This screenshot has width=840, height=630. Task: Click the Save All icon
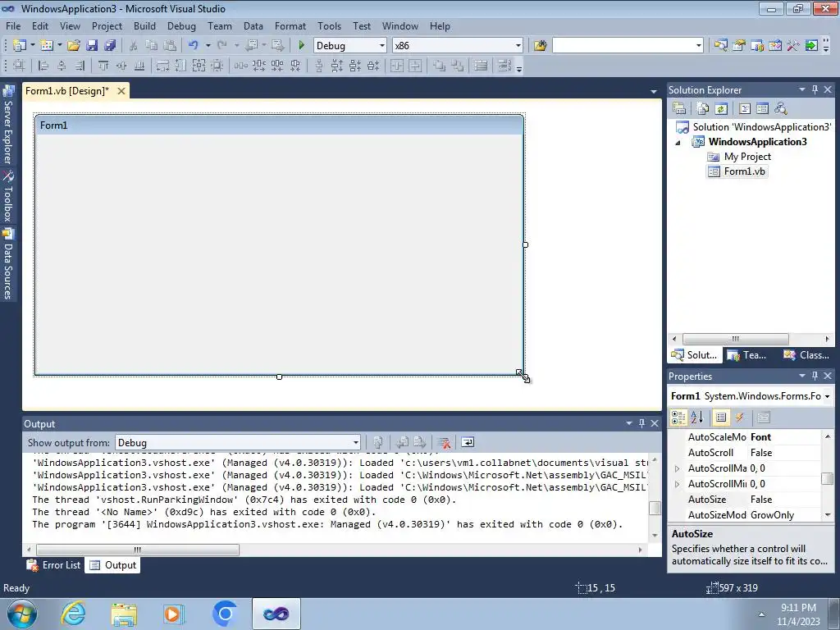(110, 46)
